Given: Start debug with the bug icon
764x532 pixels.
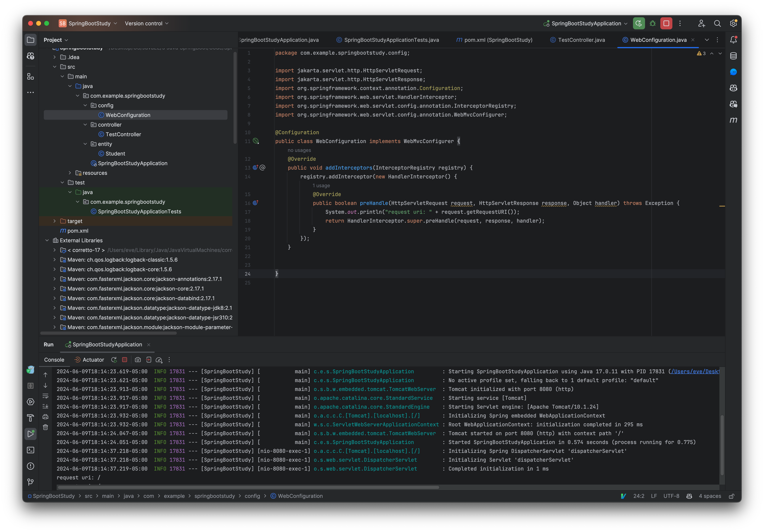Looking at the screenshot, I should 652,23.
